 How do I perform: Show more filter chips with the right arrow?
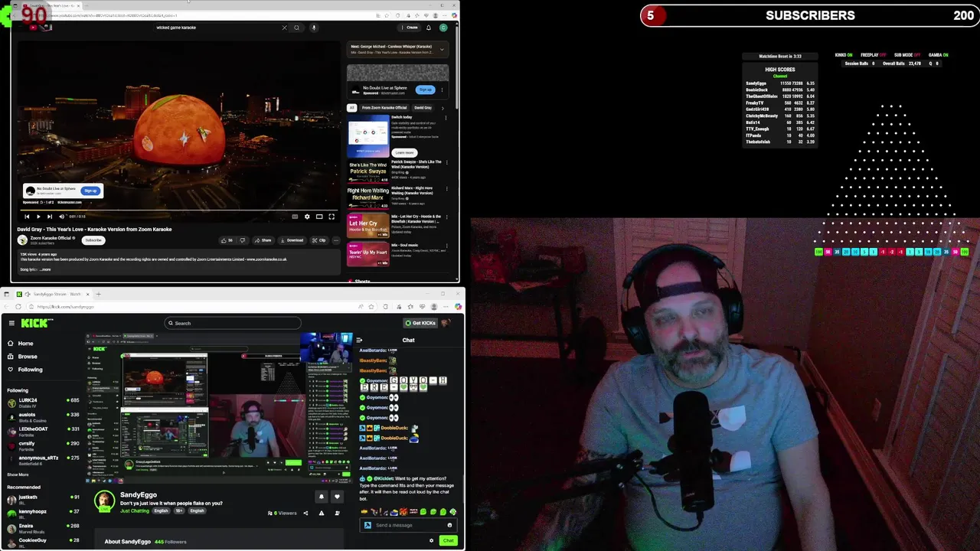443,108
